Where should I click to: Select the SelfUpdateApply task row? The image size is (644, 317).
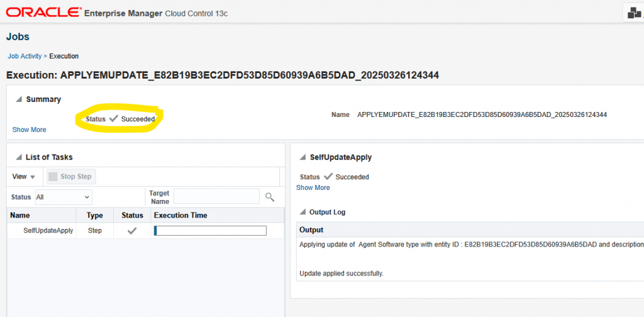point(48,231)
